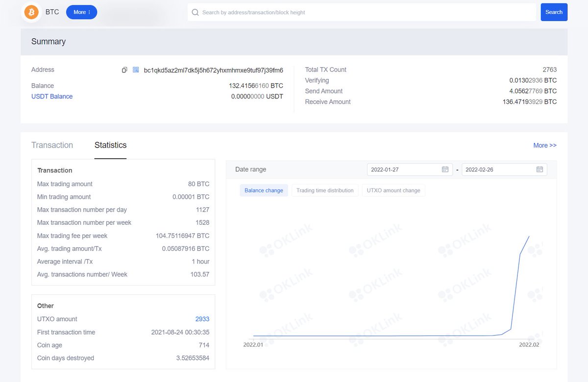
Task: Click the Bitcoin logo in the header
Action: click(31, 12)
